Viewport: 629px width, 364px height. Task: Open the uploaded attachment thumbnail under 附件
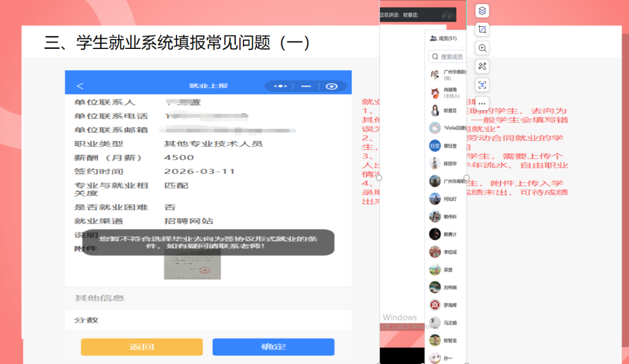(x=192, y=264)
